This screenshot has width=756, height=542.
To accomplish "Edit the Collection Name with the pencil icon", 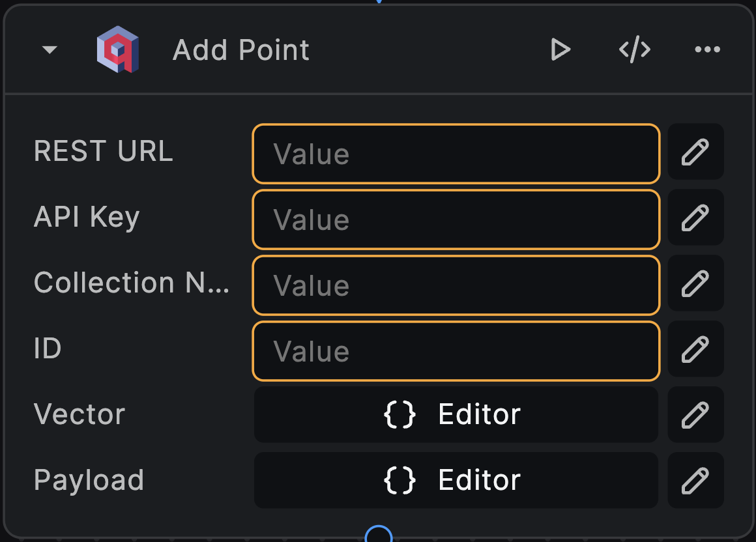I will coord(695,283).
